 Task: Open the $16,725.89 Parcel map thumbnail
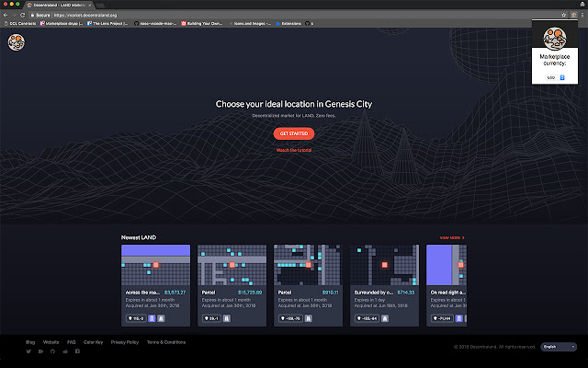232,265
